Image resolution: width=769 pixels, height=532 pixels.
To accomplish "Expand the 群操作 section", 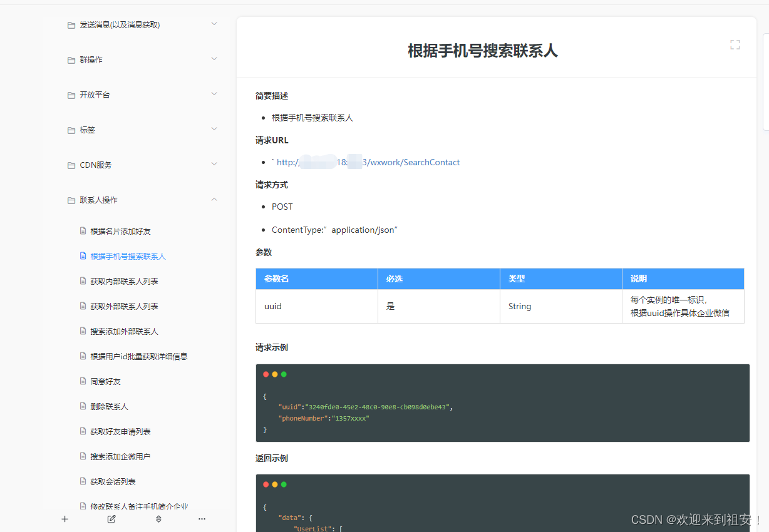I will tap(214, 59).
